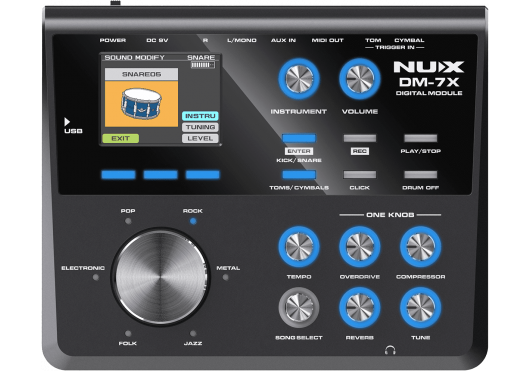Select the METAL kit indicator LED
Image resolution: width=530 pixels, height=371 pixels.
225,277
